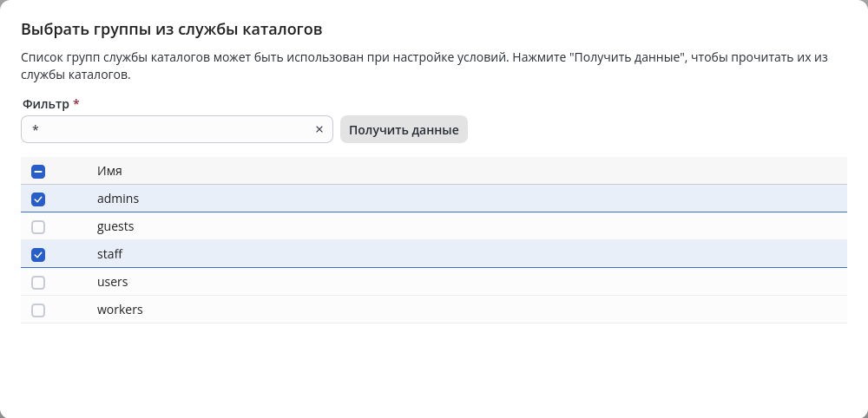868x418 pixels.
Task: Uncheck the admins group checkbox
Action: click(38, 199)
